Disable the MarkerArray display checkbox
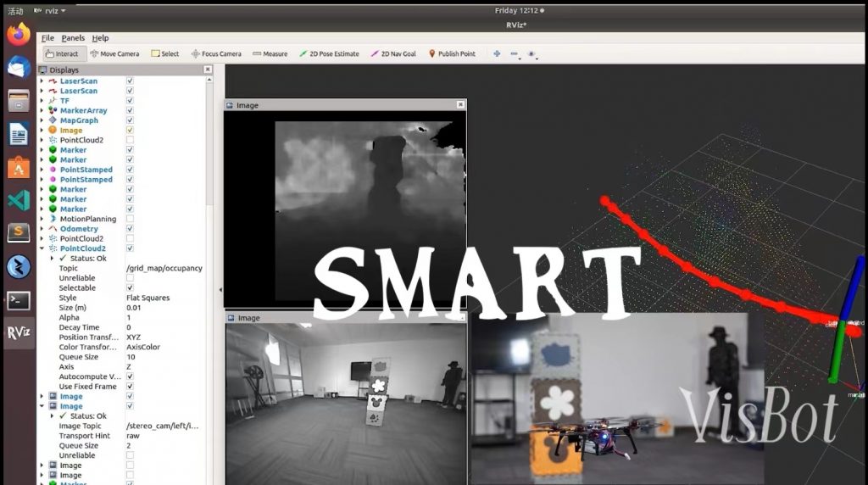The image size is (868, 485). coord(130,110)
